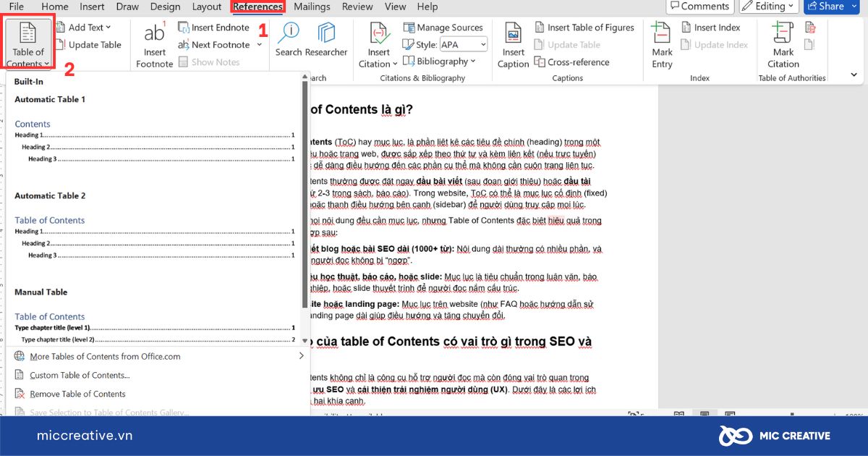Click Insert Index
The image size is (868, 456).
click(711, 28)
